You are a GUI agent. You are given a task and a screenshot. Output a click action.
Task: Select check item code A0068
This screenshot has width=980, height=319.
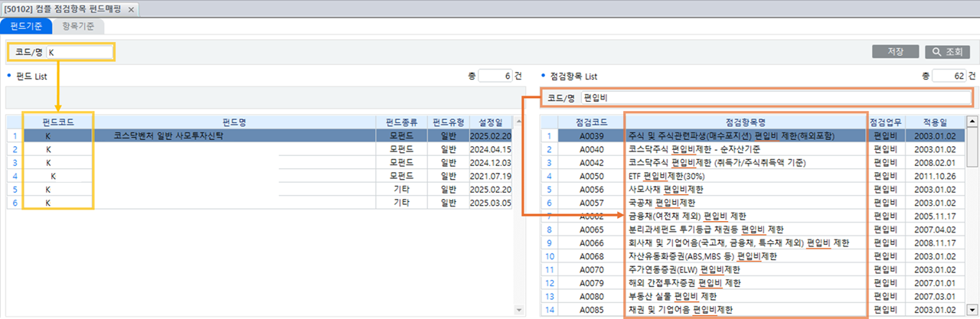[x=592, y=256]
